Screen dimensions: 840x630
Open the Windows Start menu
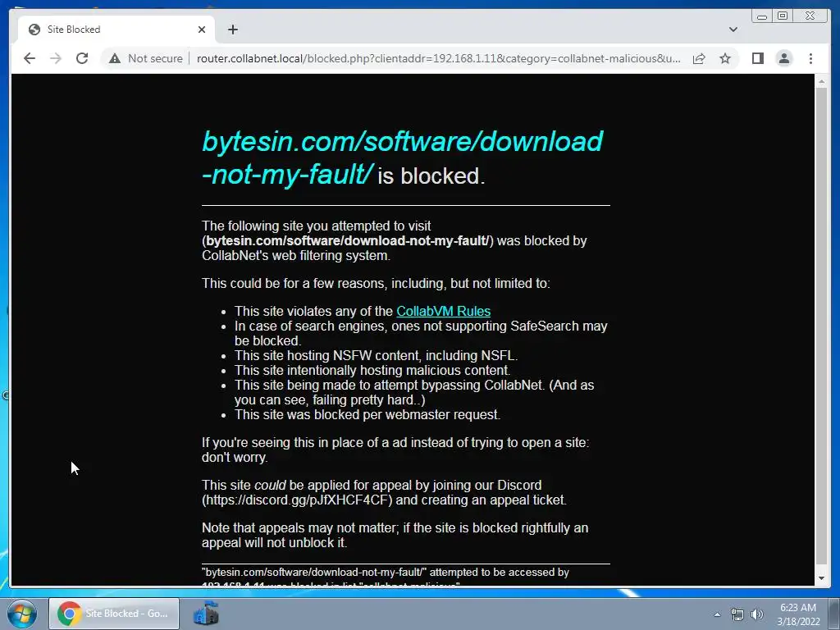[x=22, y=614]
